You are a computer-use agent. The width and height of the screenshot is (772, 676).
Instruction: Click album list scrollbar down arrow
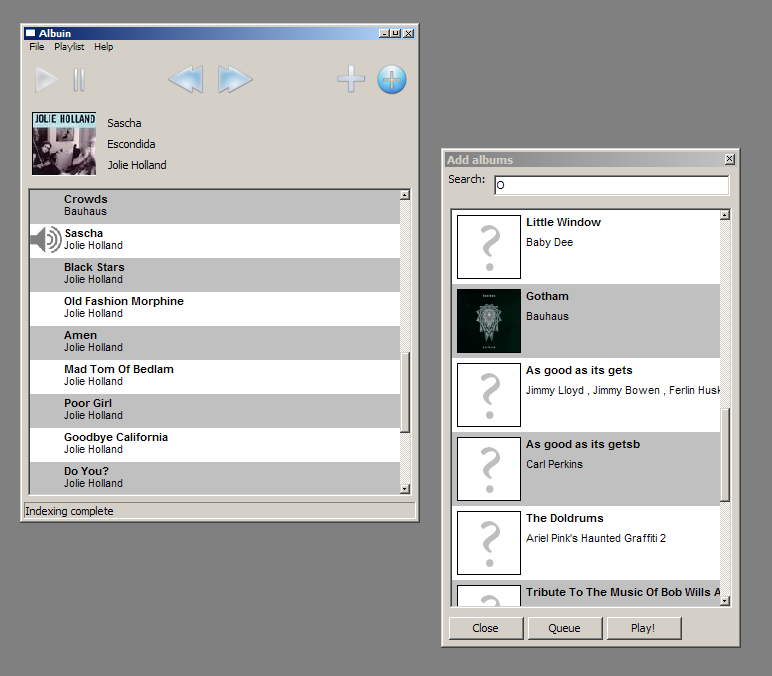coord(725,601)
